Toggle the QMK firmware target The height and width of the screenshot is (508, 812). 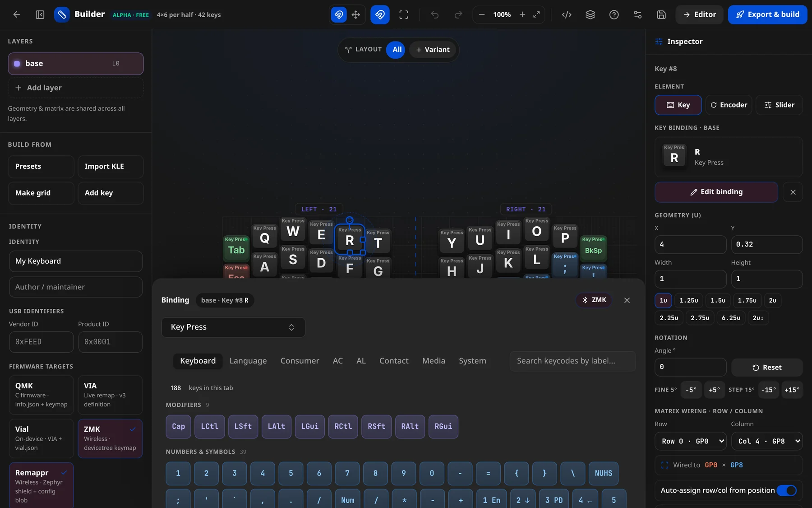click(41, 395)
